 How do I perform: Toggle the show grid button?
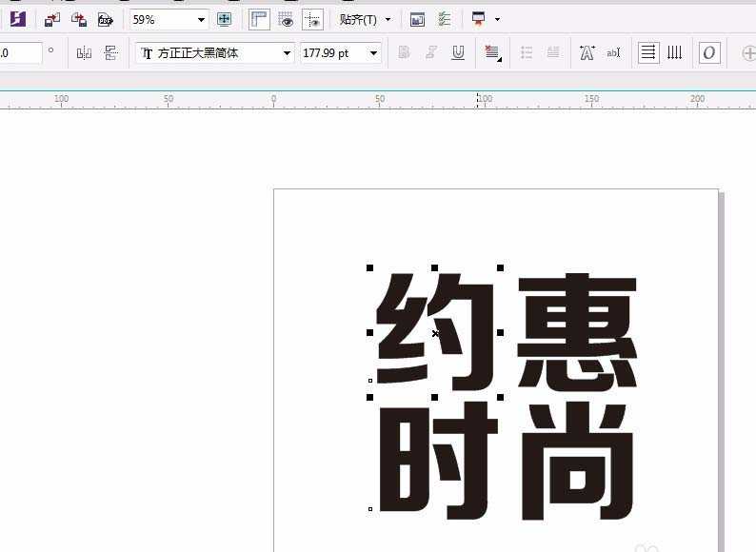click(285, 19)
